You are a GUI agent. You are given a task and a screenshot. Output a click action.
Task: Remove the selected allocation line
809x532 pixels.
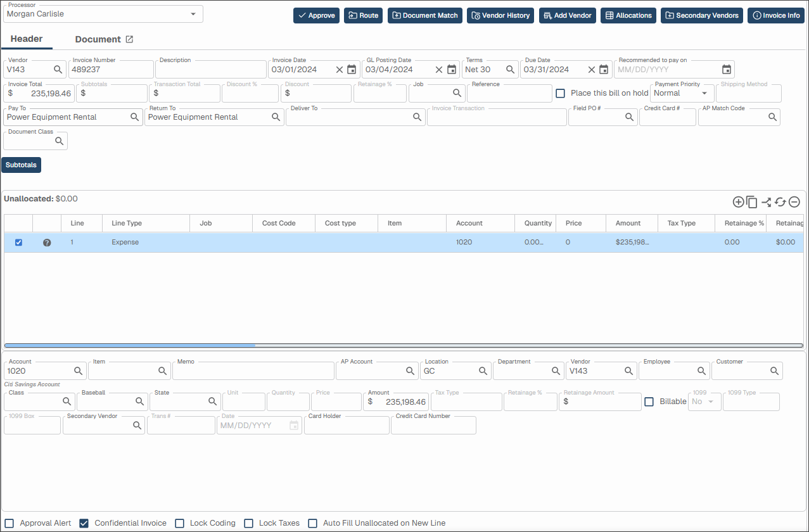(x=794, y=202)
